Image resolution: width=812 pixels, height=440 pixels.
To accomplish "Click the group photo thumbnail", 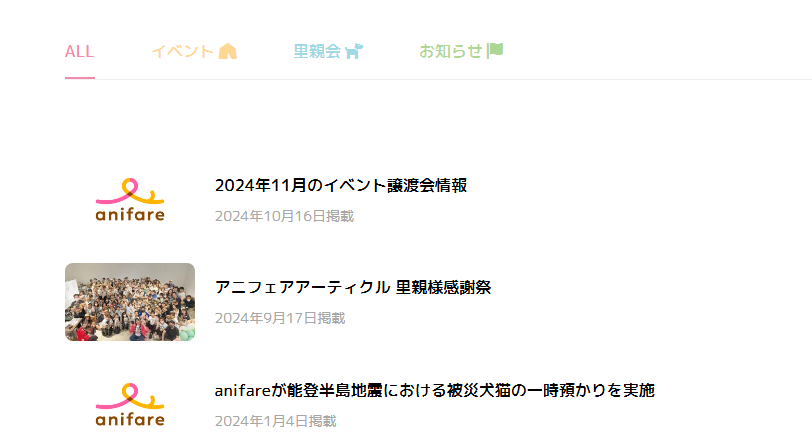I will (130, 302).
